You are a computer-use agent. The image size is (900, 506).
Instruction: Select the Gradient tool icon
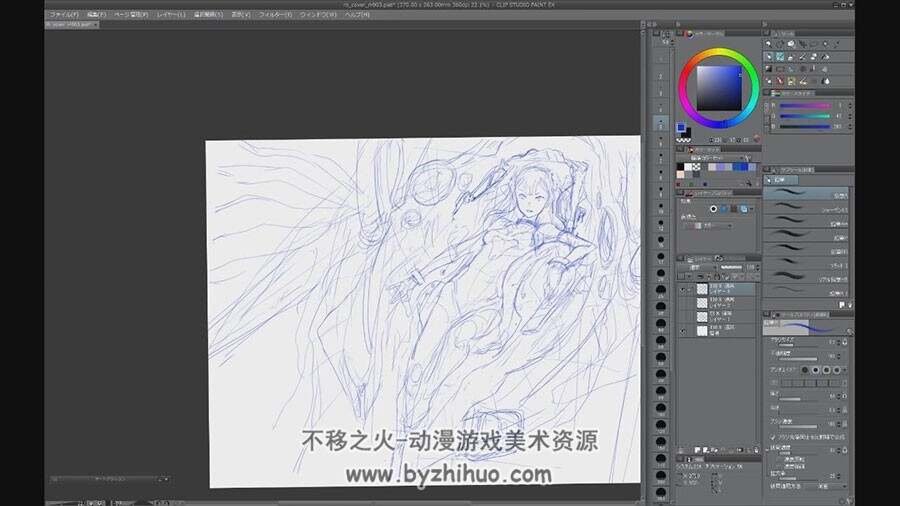point(769,69)
